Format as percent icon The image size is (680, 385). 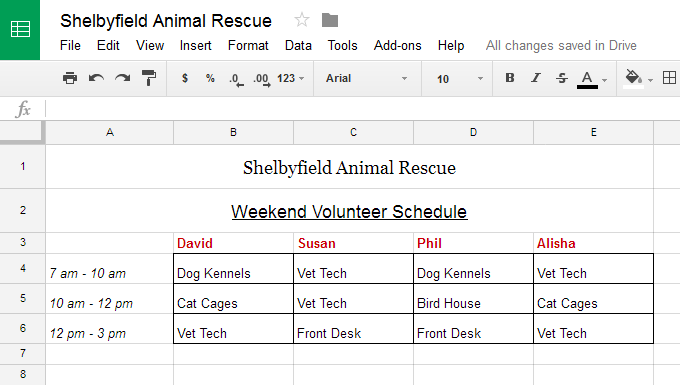tap(210, 78)
